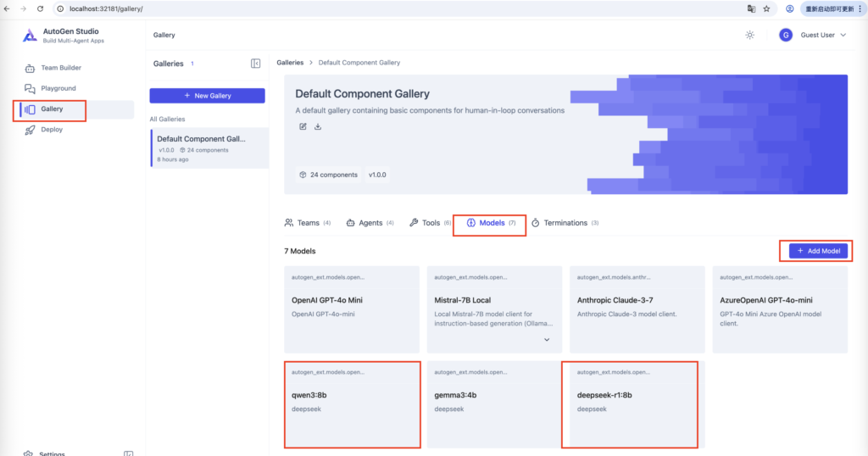Screen dimensions: 868x456
Task: Open Settings at the sidebar bottom
Action: pos(45,453)
